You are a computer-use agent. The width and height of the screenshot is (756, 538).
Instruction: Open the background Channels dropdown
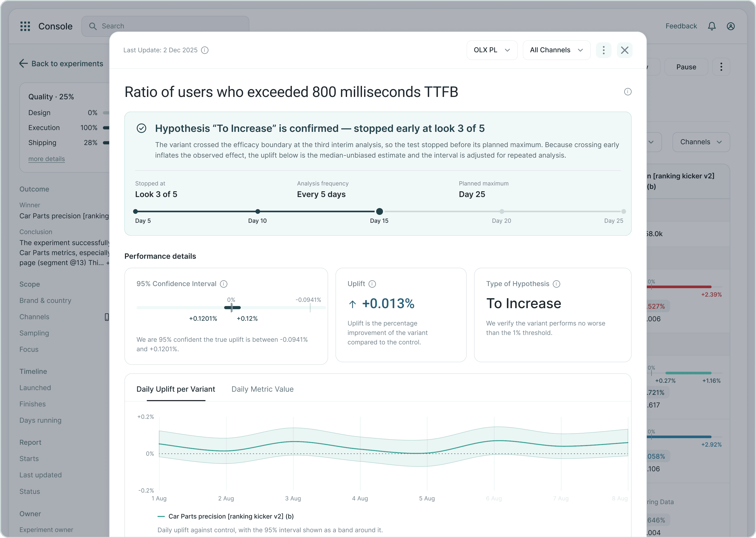point(701,142)
